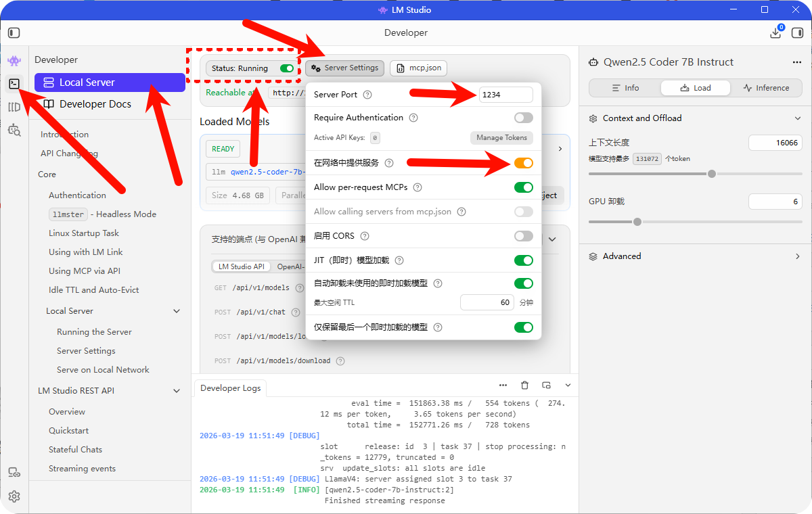The height and width of the screenshot is (514, 812).
Task: Switch to the Info tab
Action: tap(627, 87)
